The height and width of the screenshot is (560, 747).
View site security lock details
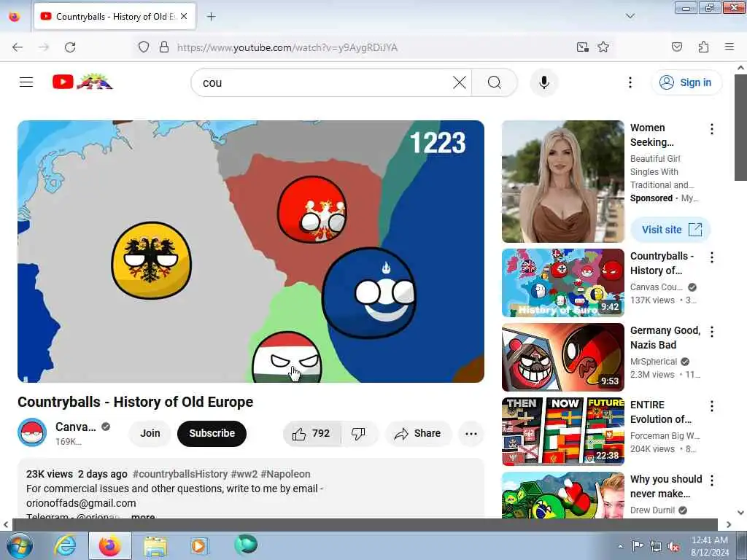coord(164,47)
